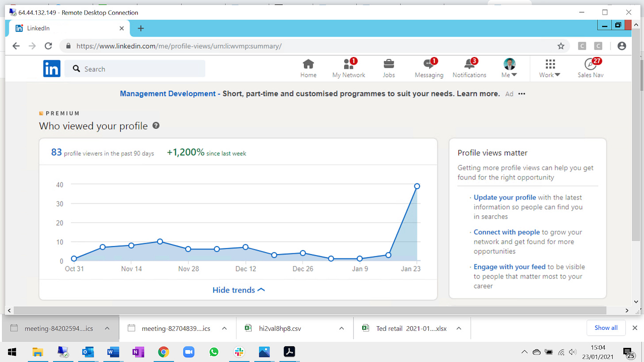The image size is (644, 362).
Task: Close the downloads bar
Action: point(635,328)
